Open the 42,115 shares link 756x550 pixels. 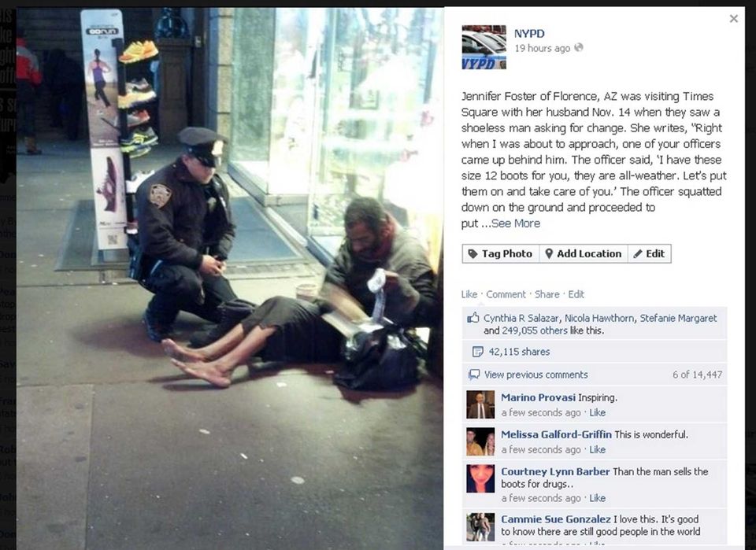(x=519, y=352)
